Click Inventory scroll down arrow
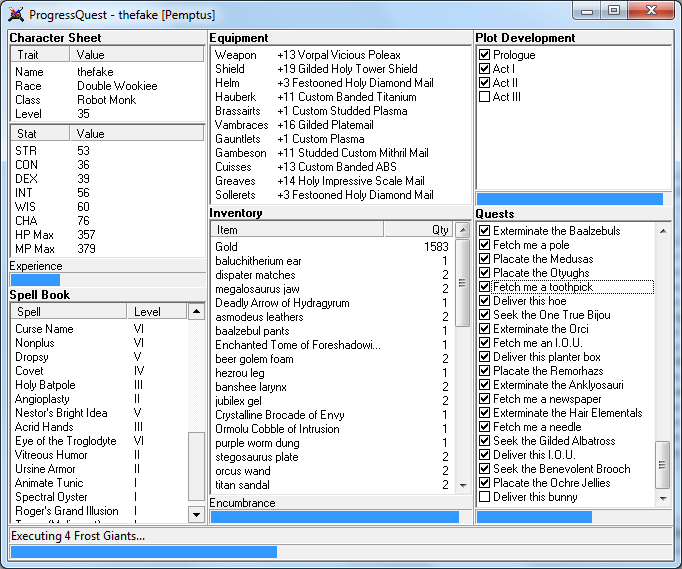Image resolution: width=682 pixels, height=569 pixels. [x=463, y=485]
